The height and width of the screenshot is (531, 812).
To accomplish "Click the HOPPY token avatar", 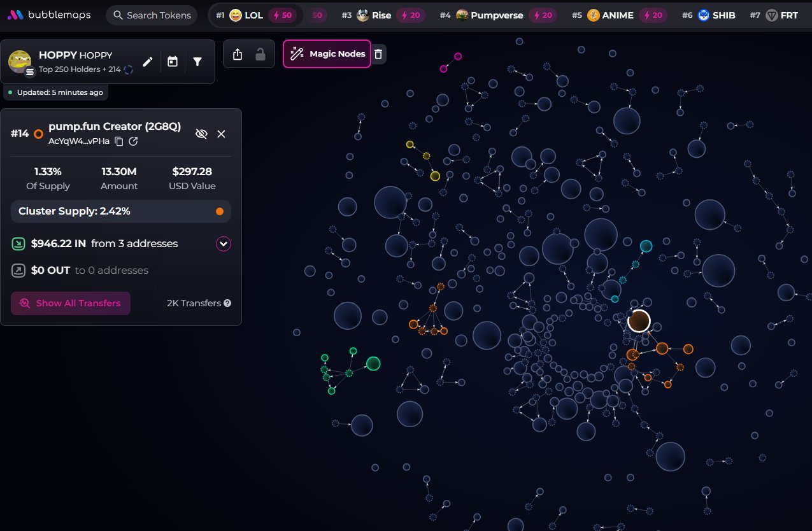I will click(x=20, y=62).
